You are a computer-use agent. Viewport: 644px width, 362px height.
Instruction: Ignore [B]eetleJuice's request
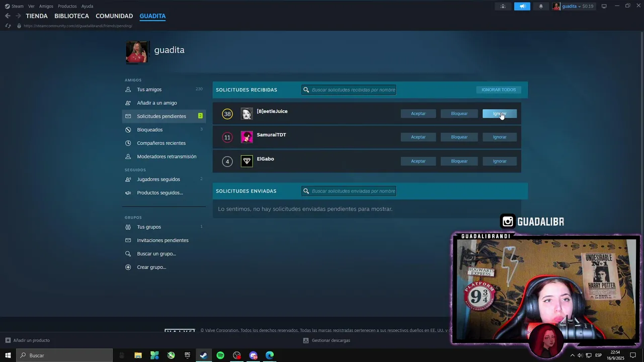pyautogui.click(x=500, y=114)
